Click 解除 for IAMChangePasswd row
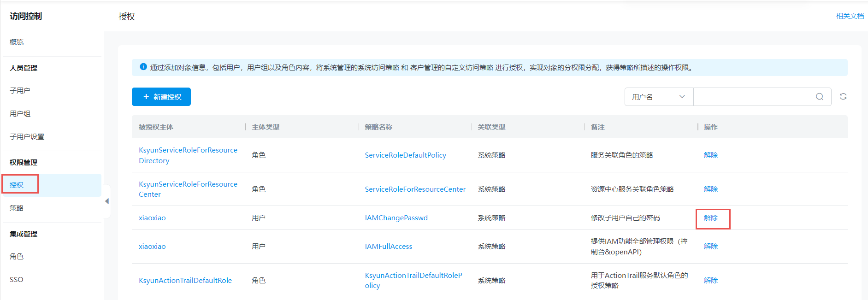This screenshot has width=868, height=300. pos(710,218)
